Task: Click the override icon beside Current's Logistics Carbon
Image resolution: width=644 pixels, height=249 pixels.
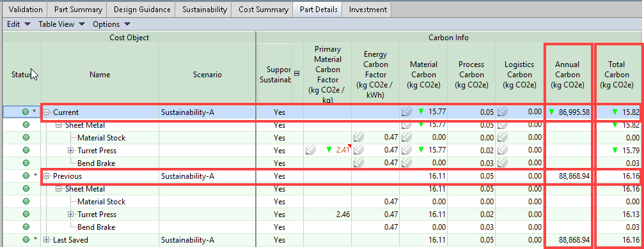Action: pyautogui.click(x=502, y=112)
